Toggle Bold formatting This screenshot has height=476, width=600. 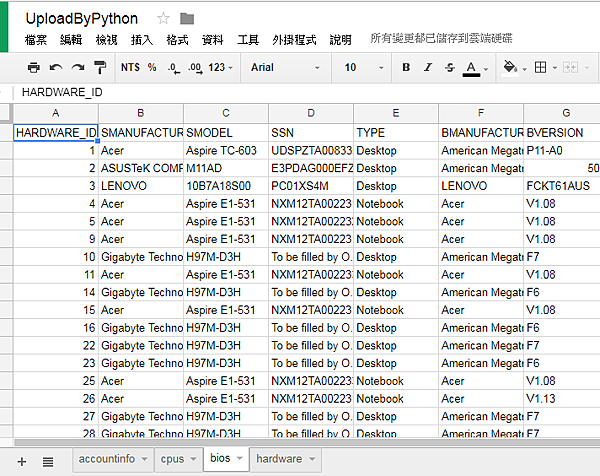(406, 68)
